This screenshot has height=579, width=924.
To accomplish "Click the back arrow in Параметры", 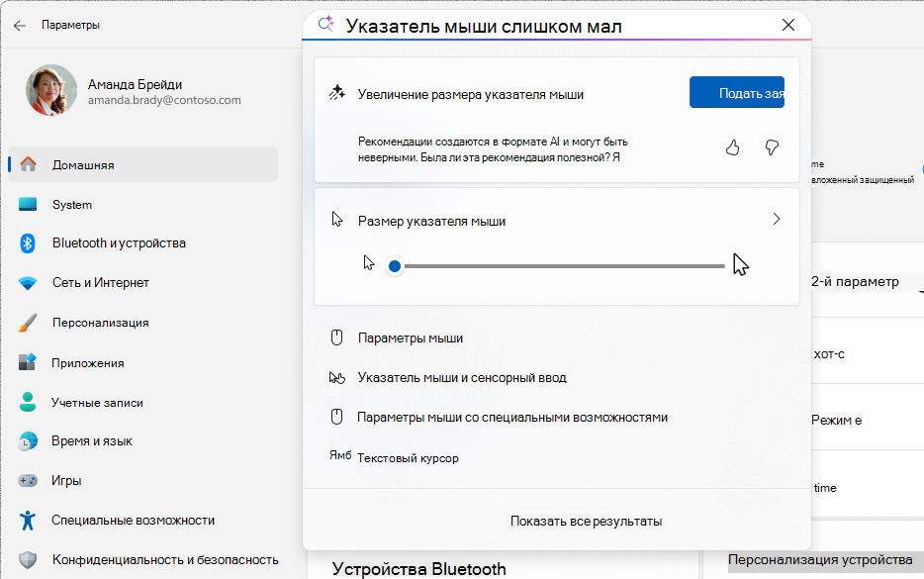I will [x=20, y=25].
